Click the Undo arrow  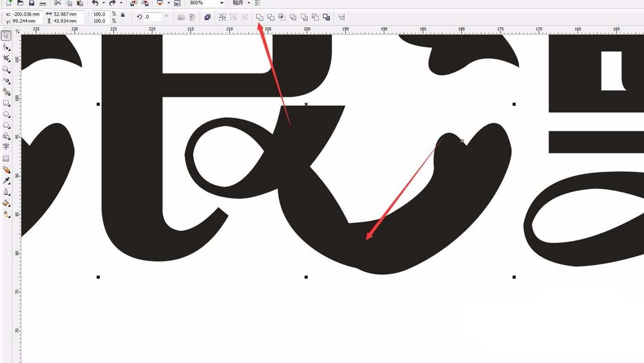click(95, 3)
